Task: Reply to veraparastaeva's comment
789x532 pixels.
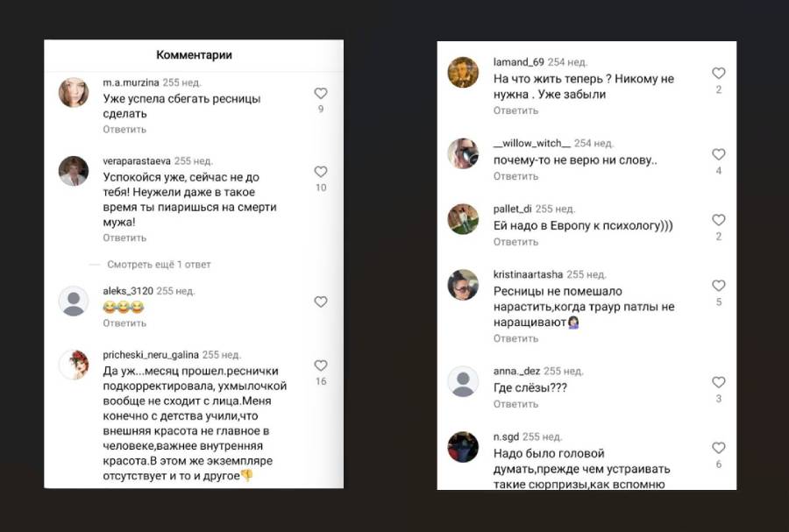Action: click(124, 238)
